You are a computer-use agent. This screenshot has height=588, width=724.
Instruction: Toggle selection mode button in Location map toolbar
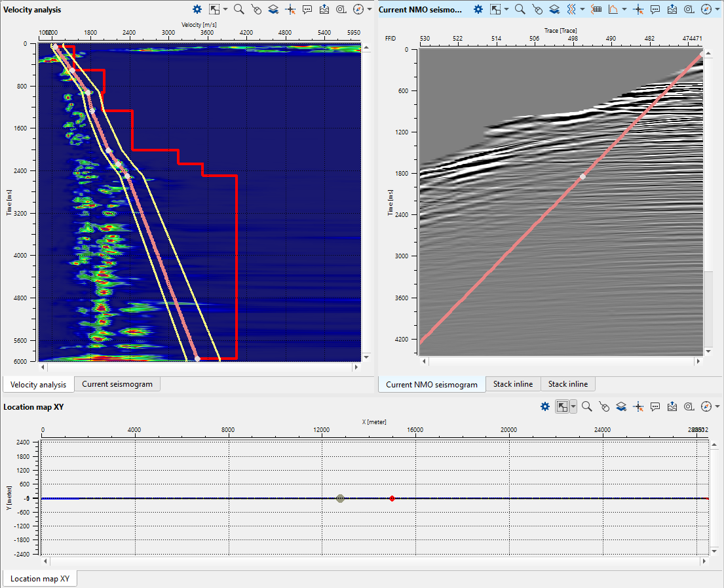pos(562,407)
